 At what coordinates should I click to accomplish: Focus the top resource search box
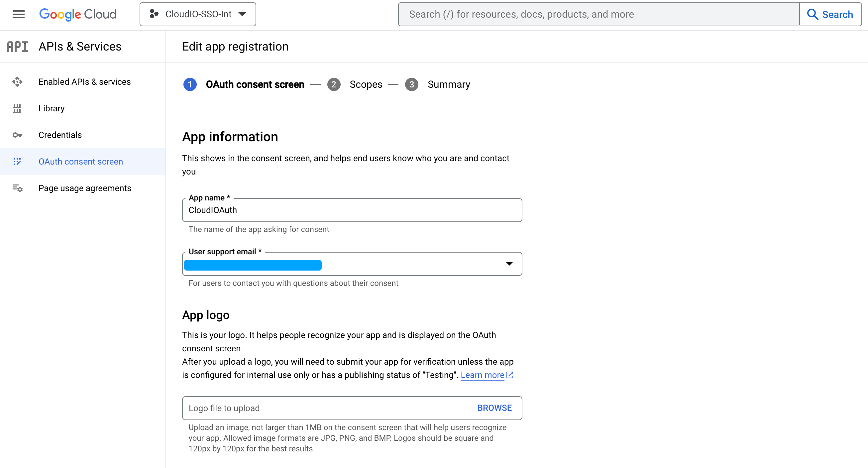(x=598, y=14)
